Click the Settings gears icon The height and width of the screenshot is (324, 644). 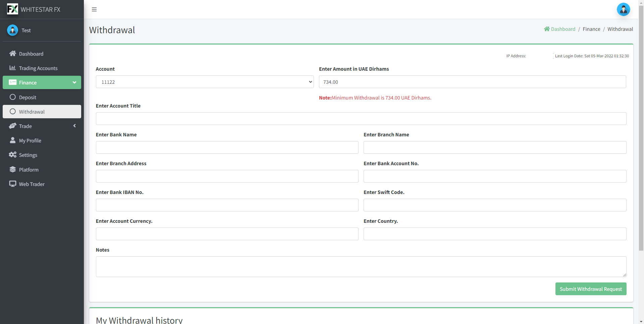[x=13, y=155]
